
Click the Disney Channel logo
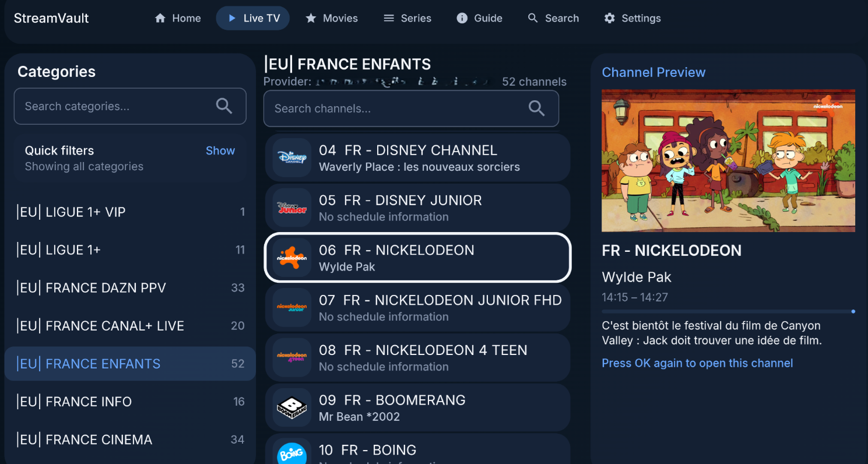click(x=292, y=157)
